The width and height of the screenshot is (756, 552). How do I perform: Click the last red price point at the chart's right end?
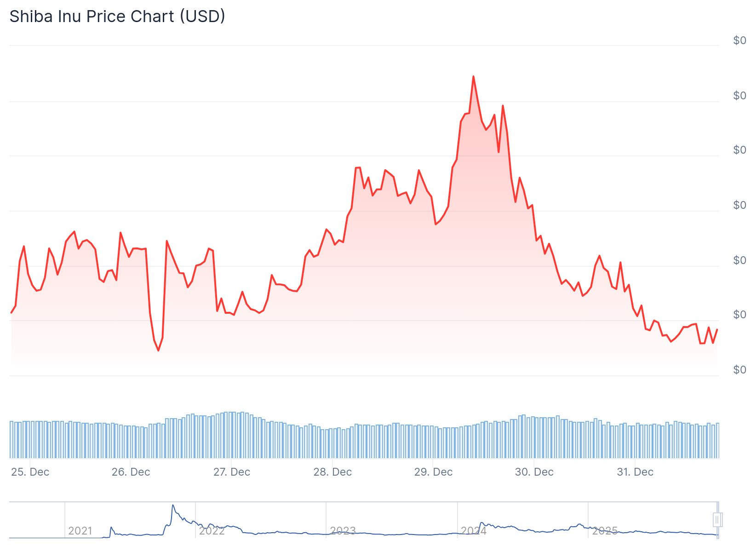coord(717,329)
